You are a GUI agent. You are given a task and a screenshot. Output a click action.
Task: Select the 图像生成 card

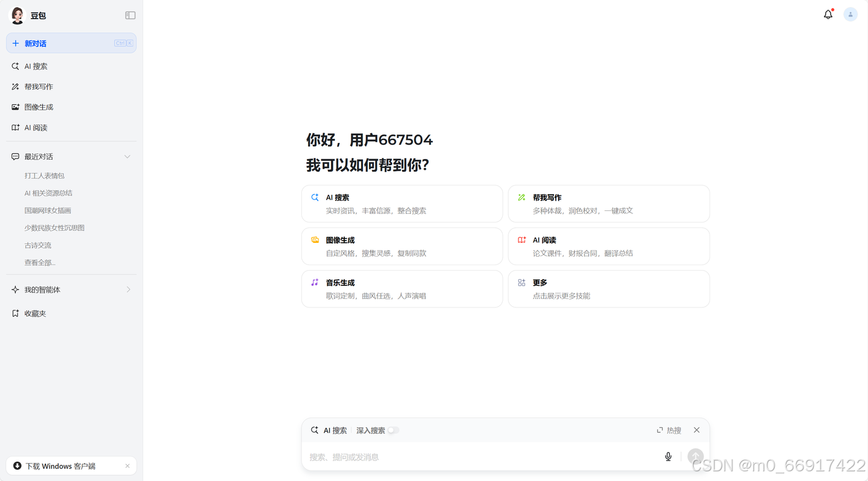(x=402, y=247)
